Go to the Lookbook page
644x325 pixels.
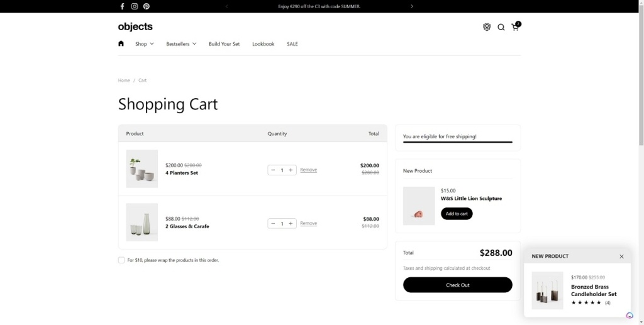pyautogui.click(x=264, y=44)
